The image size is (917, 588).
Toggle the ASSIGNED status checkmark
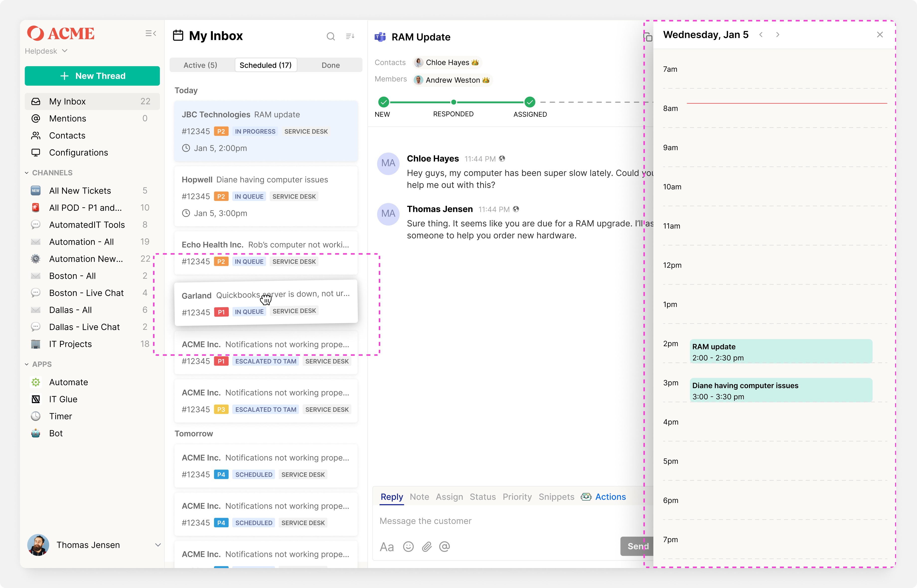tap(530, 102)
